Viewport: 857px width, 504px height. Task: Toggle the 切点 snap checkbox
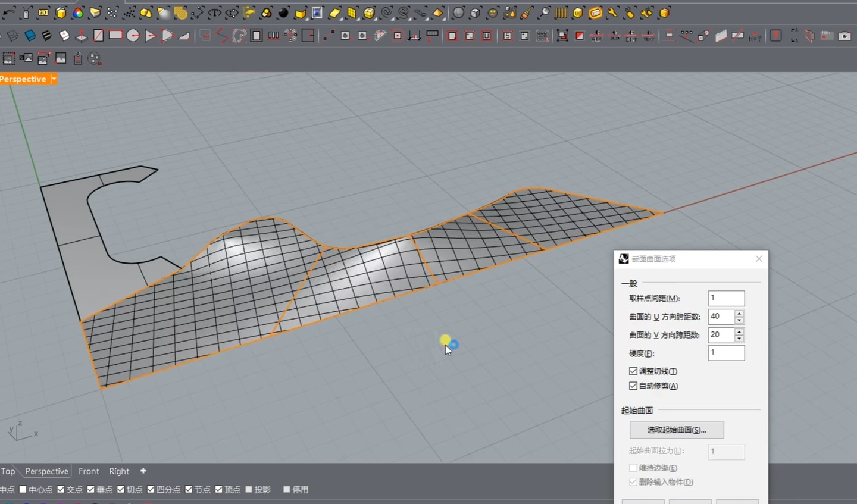(x=121, y=489)
